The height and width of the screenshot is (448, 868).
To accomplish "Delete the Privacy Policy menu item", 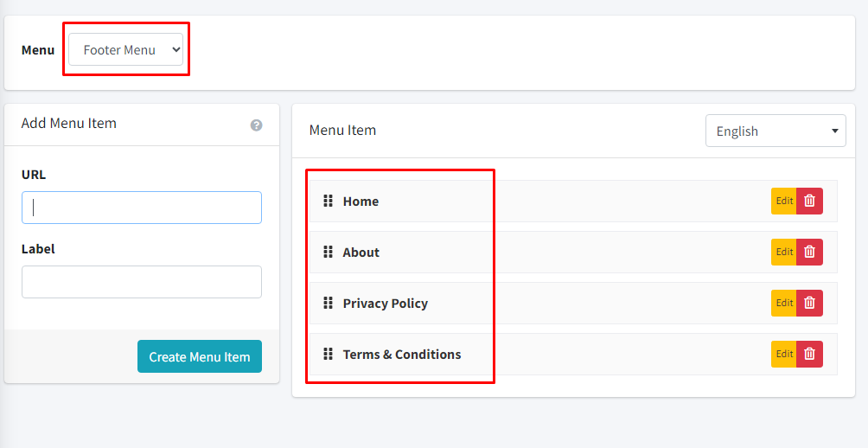I will click(x=809, y=304).
